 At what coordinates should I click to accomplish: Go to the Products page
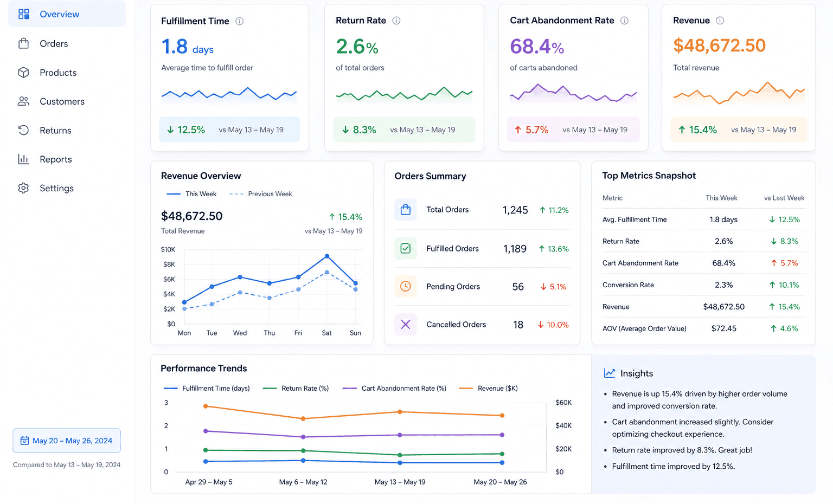(x=67, y=73)
